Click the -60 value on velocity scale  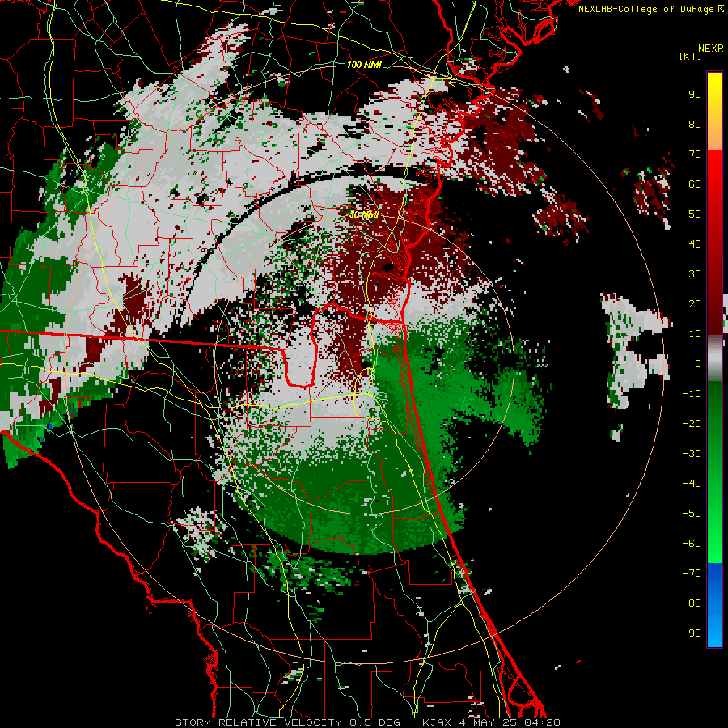[x=692, y=544]
